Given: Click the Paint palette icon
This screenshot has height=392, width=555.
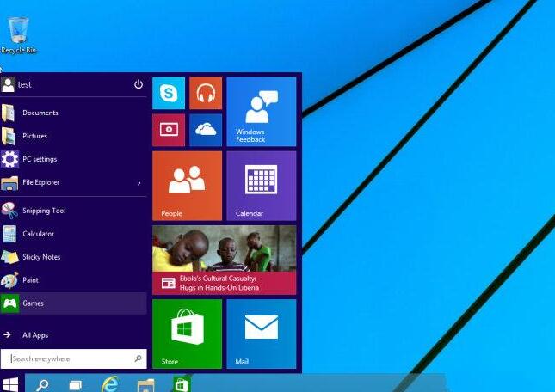Looking at the screenshot, I should pos(9,280).
